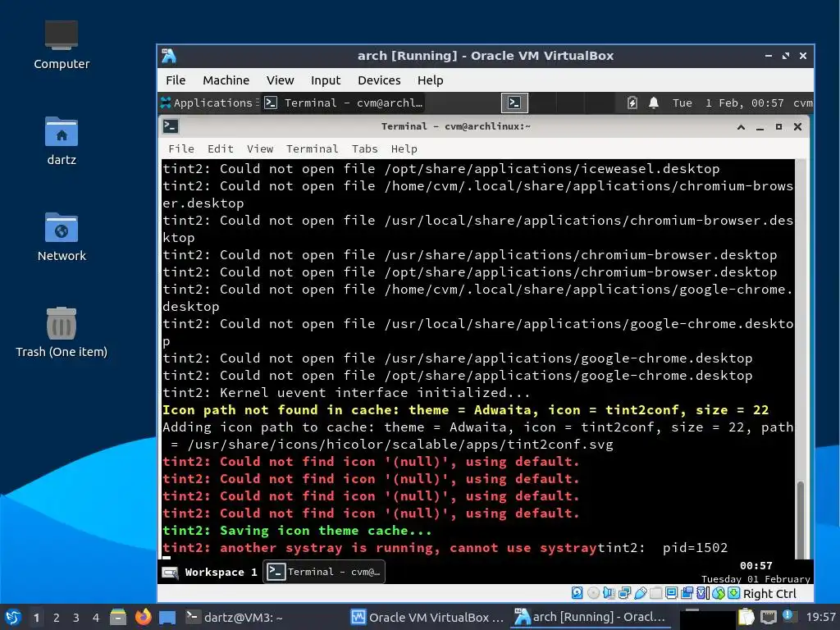Click the network adapter icon in VirtualBox status bar

tap(624, 593)
